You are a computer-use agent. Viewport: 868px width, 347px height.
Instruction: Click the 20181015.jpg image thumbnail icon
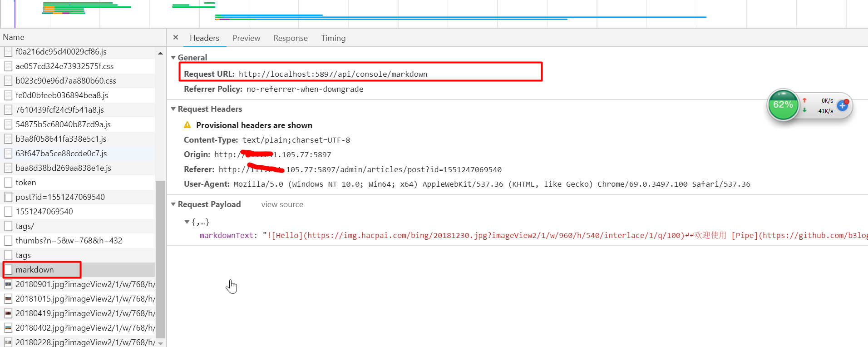pyautogui.click(x=8, y=299)
